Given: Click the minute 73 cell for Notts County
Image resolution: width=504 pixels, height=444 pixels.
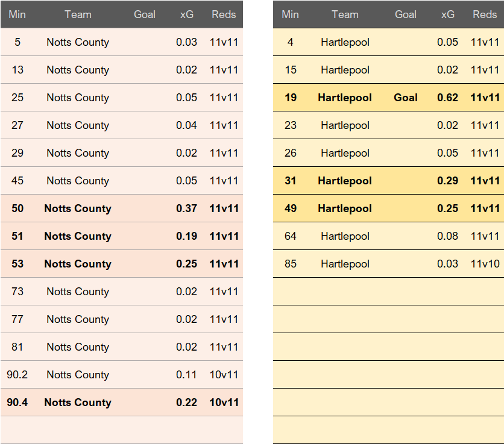Looking at the screenshot, I should coord(17,292).
